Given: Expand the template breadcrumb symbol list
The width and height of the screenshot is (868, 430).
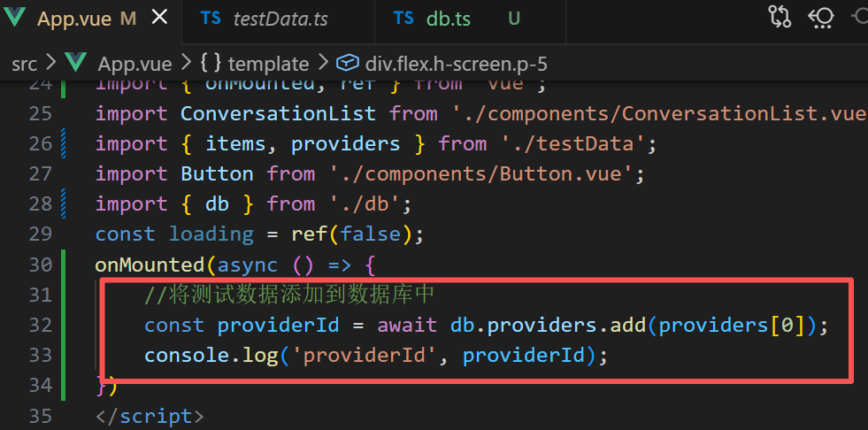Looking at the screenshot, I should coord(268,65).
